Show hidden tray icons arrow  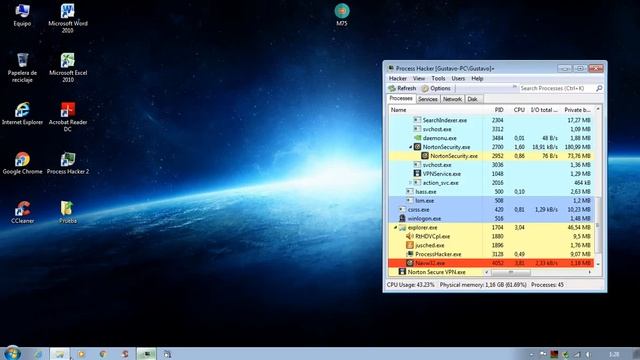click(531, 354)
